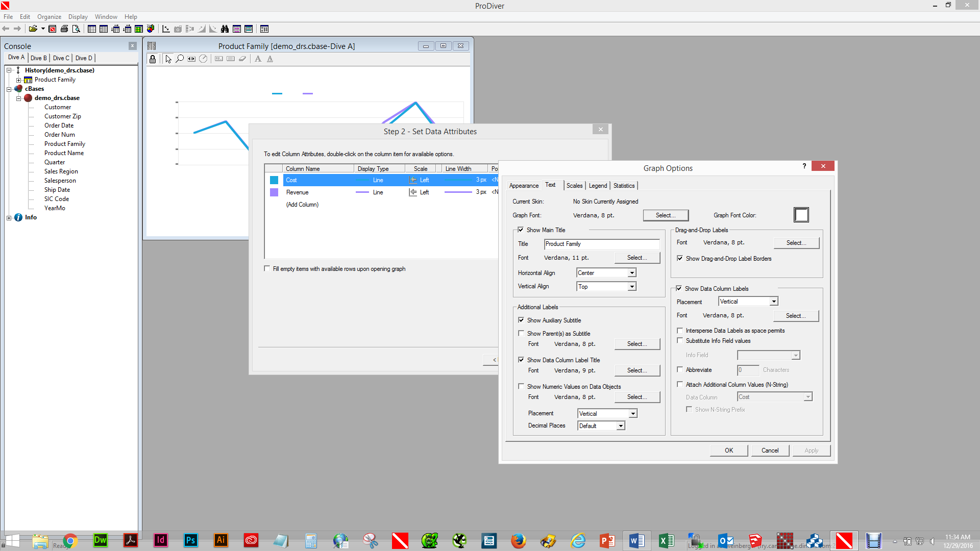Click the colorful chart icon in toolbar
Screen dimensions: 980x551
click(151, 29)
